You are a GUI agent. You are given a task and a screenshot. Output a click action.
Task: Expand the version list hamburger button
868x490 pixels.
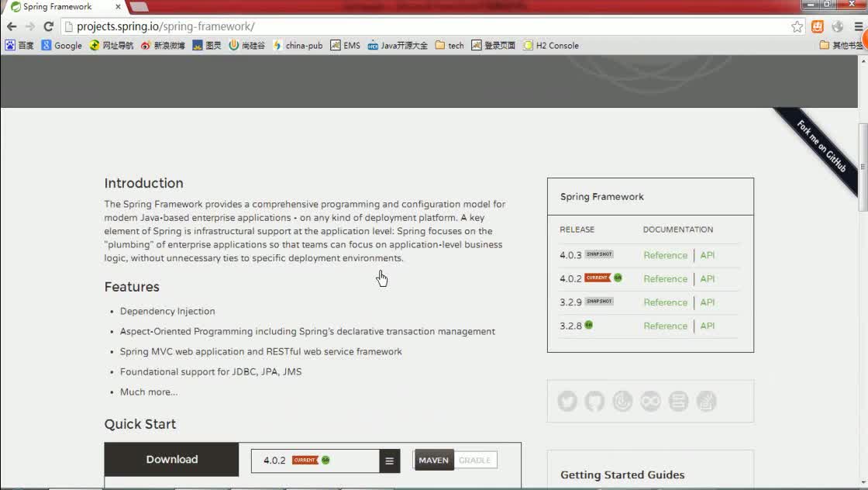point(389,461)
